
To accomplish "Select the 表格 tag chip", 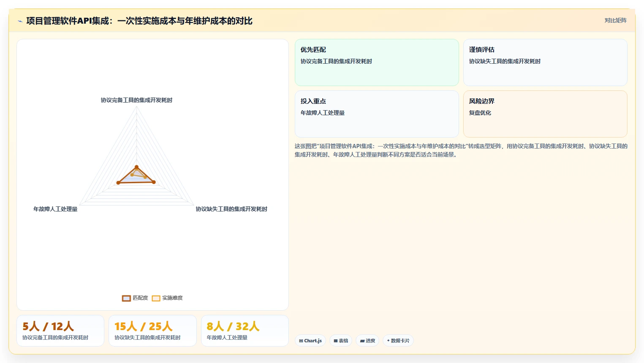I will [341, 341].
